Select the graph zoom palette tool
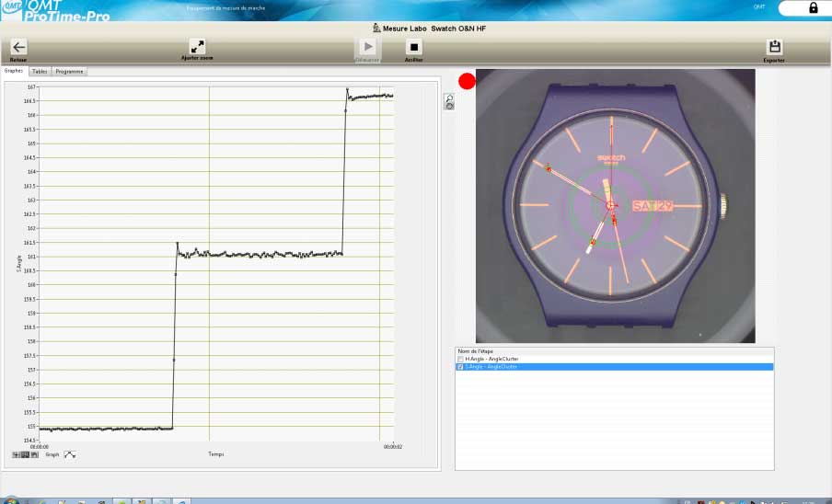Image resolution: width=832 pixels, height=504 pixels. (26, 454)
